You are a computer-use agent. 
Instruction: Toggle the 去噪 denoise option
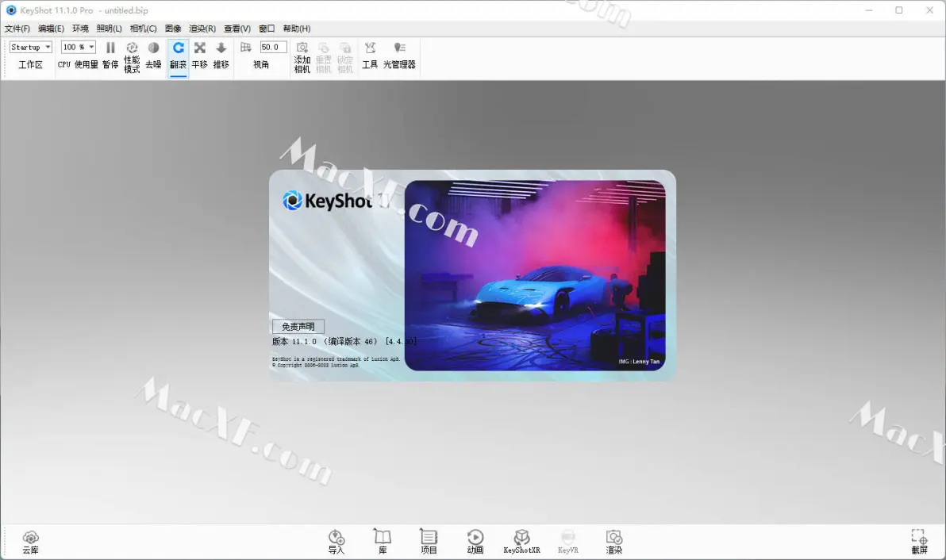coord(154,56)
